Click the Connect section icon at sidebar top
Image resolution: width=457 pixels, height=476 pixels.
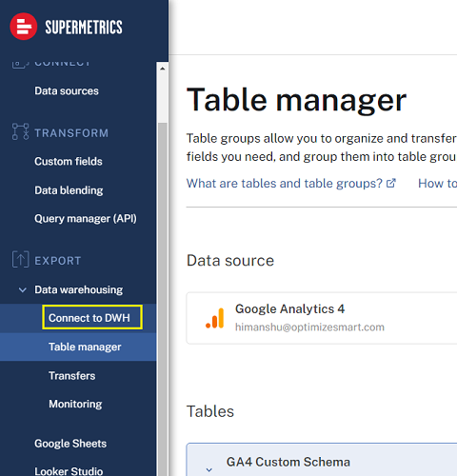coord(20,64)
